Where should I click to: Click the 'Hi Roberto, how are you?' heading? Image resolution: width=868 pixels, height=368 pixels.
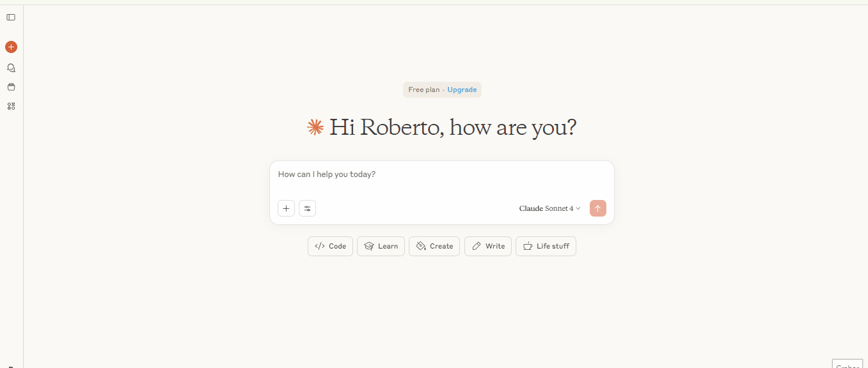tap(452, 128)
